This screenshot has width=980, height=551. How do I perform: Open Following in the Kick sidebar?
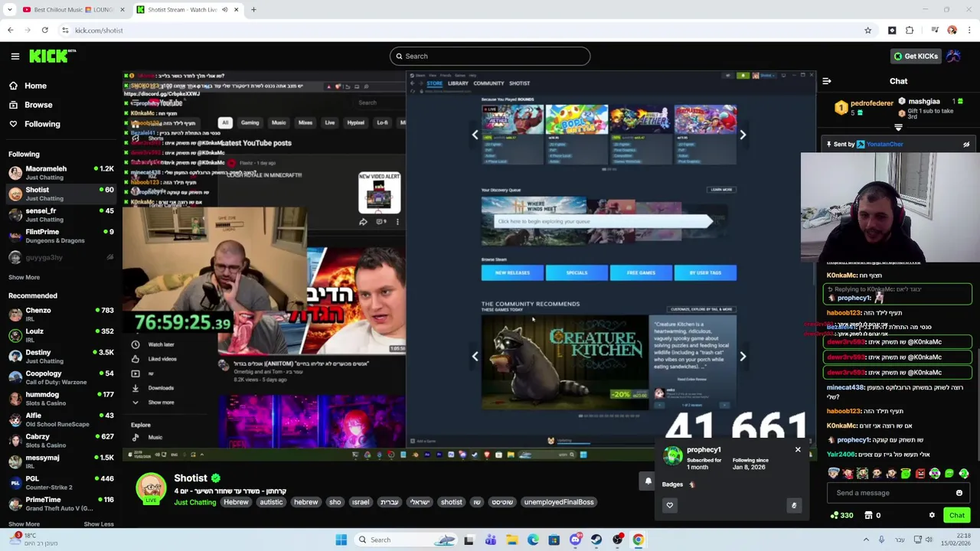pyautogui.click(x=34, y=124)
